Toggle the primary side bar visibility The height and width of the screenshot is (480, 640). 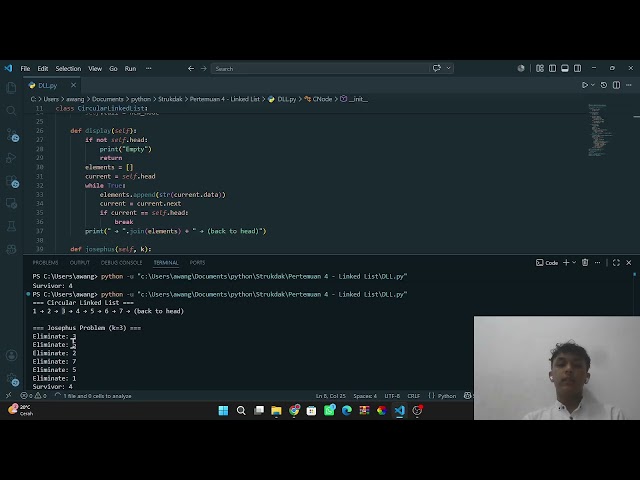552,68
